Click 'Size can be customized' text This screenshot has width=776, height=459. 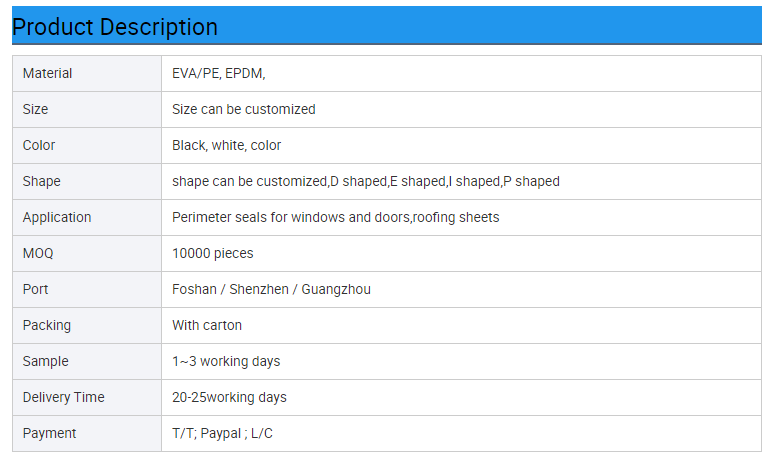click(244, 109)
